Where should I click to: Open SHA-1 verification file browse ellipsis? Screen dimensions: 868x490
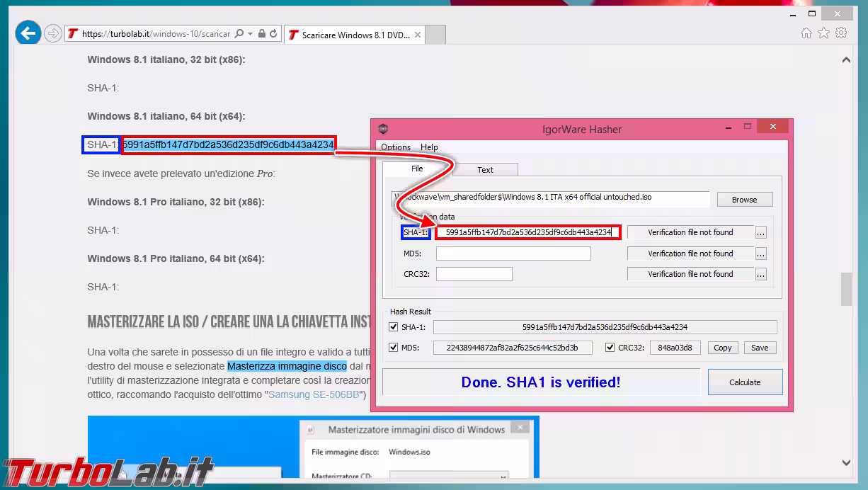point(760,232)
